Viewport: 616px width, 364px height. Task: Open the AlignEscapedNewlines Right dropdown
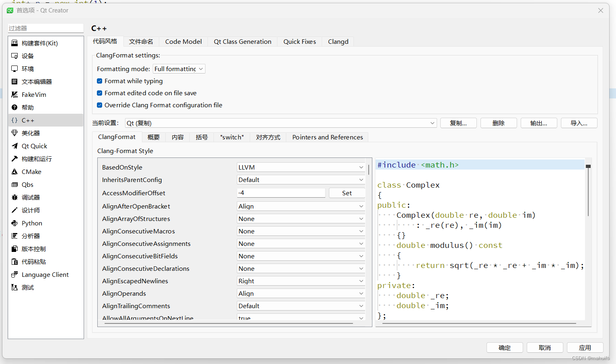point(301,281)
